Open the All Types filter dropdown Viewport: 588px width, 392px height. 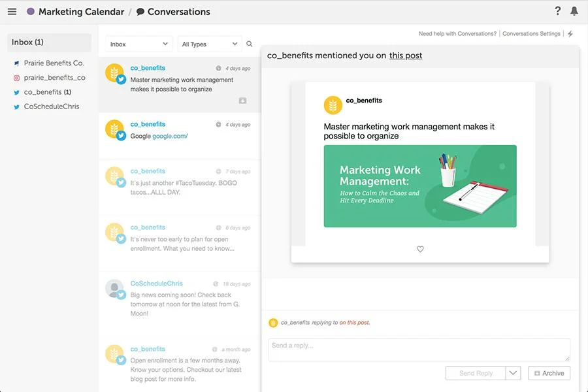tap(210, 44)
